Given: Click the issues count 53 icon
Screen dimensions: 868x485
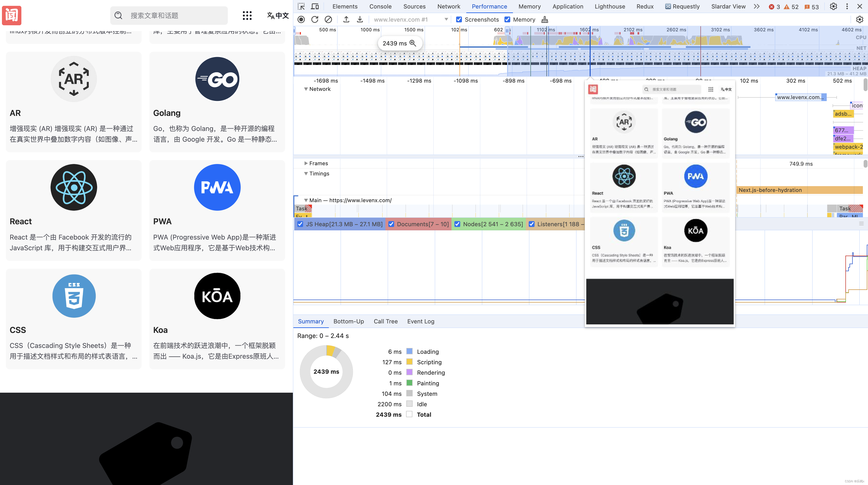Looking at the screenshot, I should [807, 7].
